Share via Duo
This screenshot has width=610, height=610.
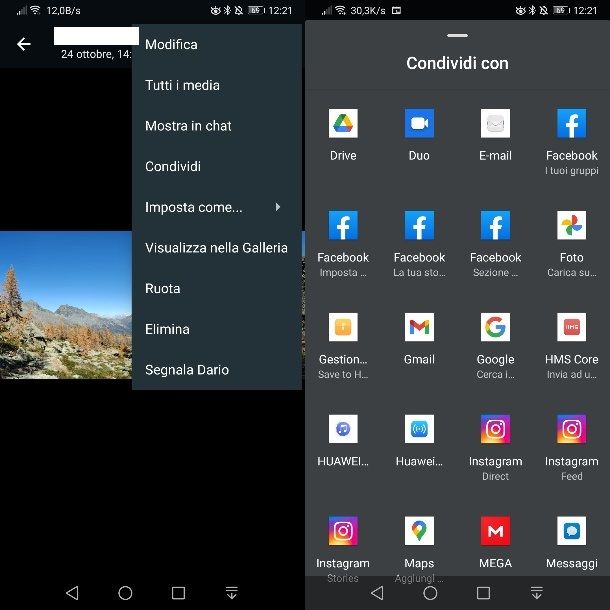(x=419, y=123)
